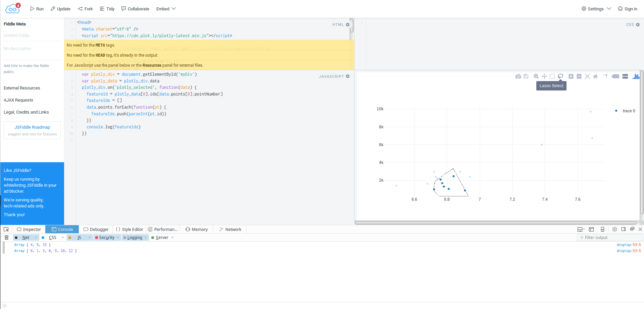
Task: Toggle the Net filter in console
Action: 26,238
